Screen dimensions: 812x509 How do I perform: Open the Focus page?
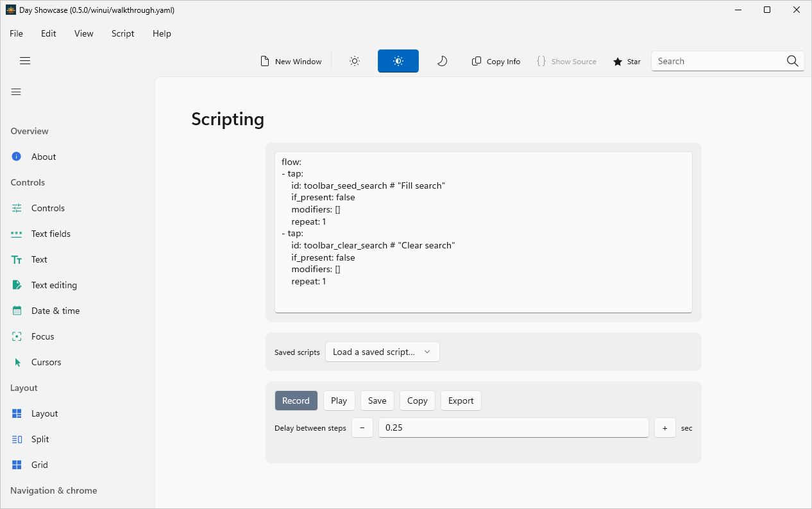point(78,336)
